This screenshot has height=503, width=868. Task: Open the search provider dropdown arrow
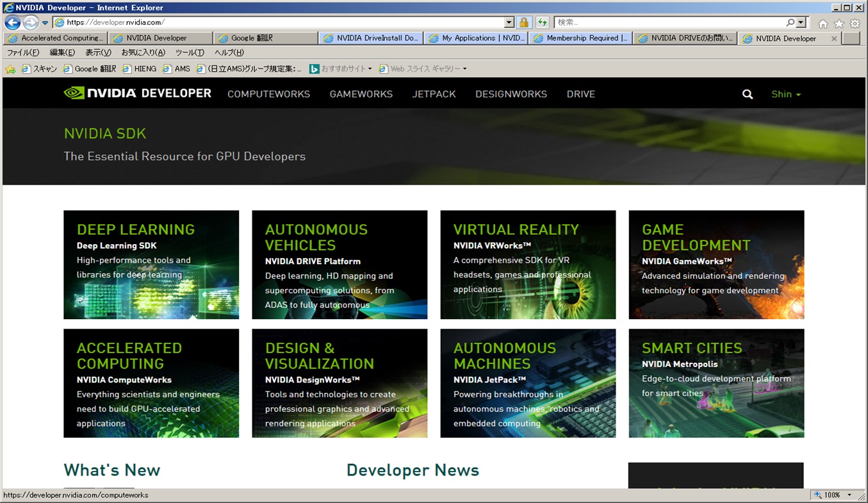coord(801,22)
